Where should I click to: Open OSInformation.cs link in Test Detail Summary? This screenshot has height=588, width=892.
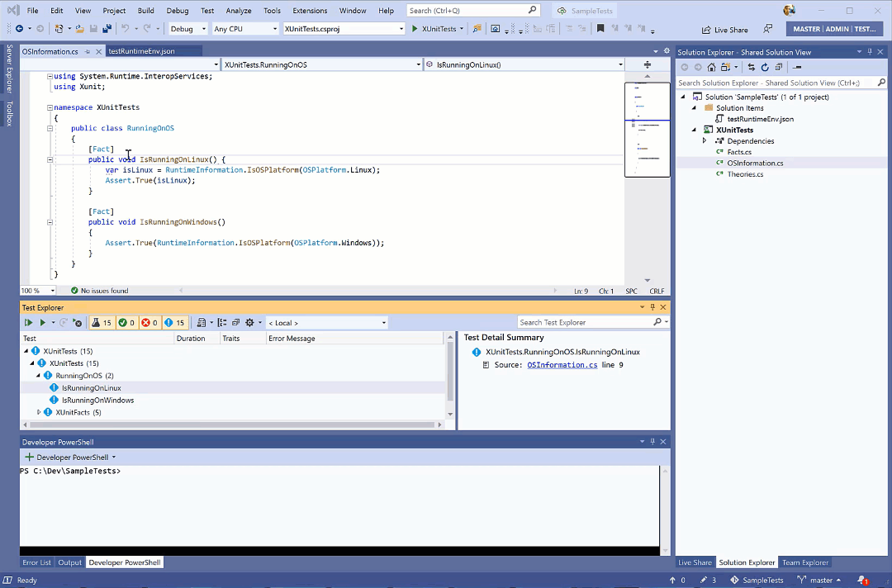(x=562, y=364)
